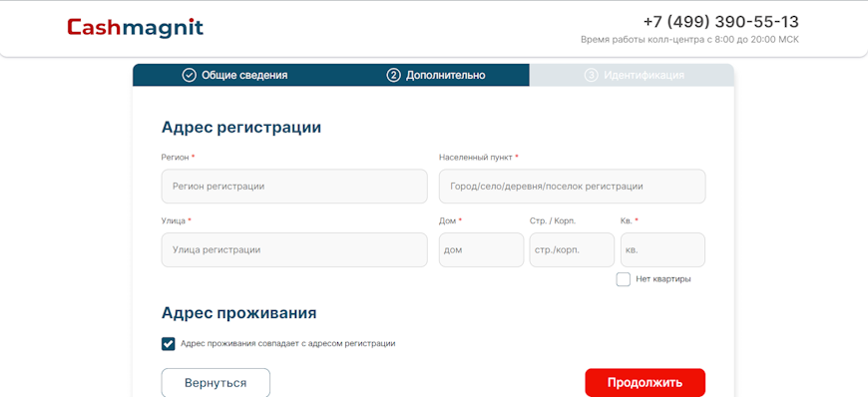Viewport: 868px width, 397px height.
Task: Tick the Нет квартиры checkbox
Action: 624,279
